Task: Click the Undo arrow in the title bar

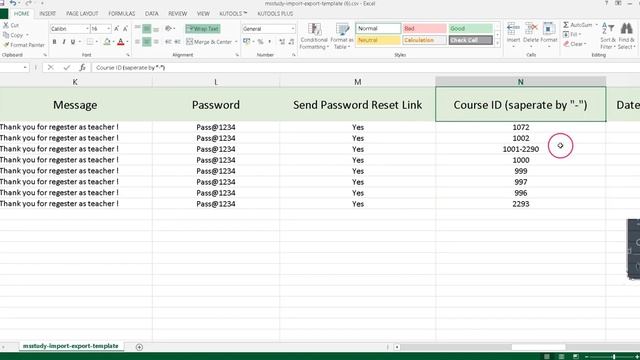Action: 13,3
